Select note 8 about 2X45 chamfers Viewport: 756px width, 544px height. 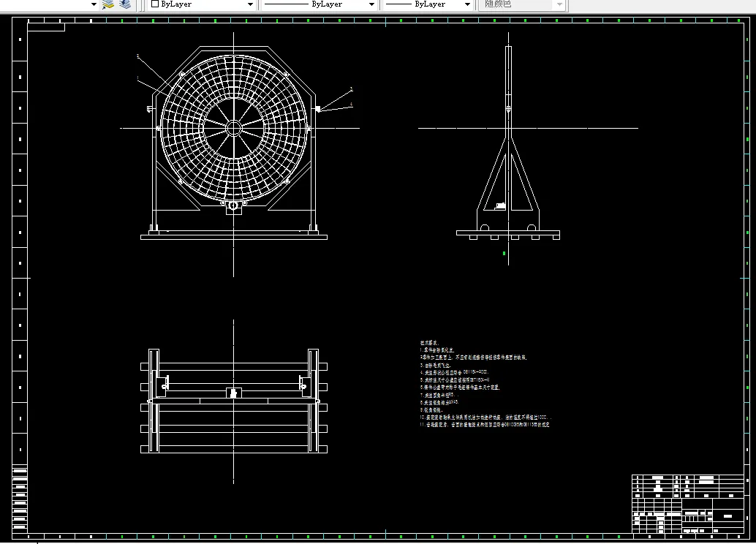click(439, 402)
